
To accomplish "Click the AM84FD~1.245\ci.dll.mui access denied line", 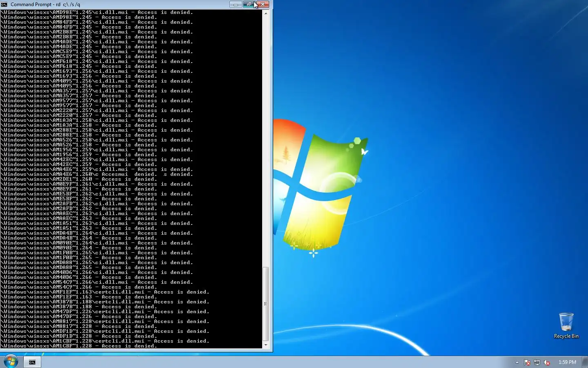I will click(x=97, y=22).
